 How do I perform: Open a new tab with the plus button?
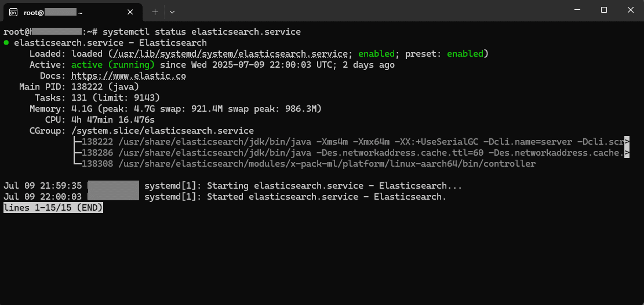(155, 12)
